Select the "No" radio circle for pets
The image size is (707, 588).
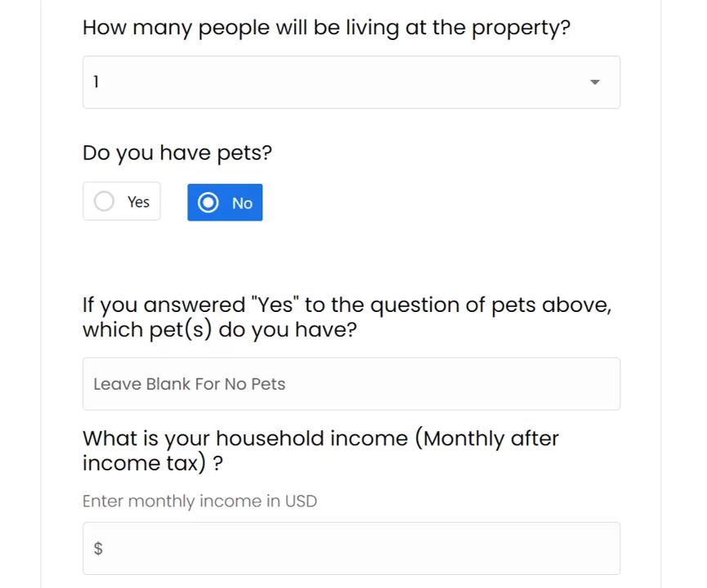[208, 203]
